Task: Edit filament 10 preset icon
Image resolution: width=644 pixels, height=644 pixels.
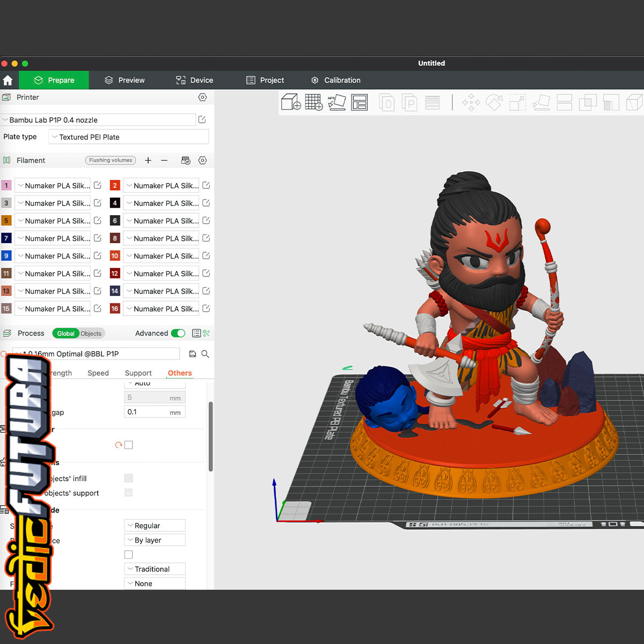Action: (x=206, y=255)
